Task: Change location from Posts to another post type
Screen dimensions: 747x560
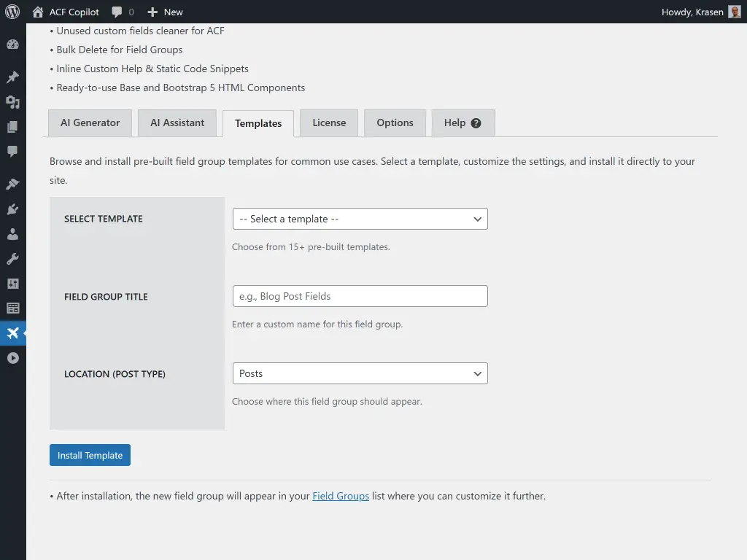Action: coord(360,373)
